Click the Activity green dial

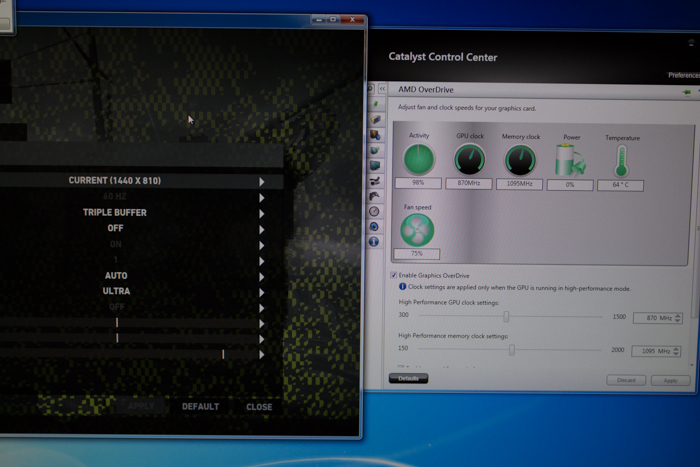tap(419, 159)
